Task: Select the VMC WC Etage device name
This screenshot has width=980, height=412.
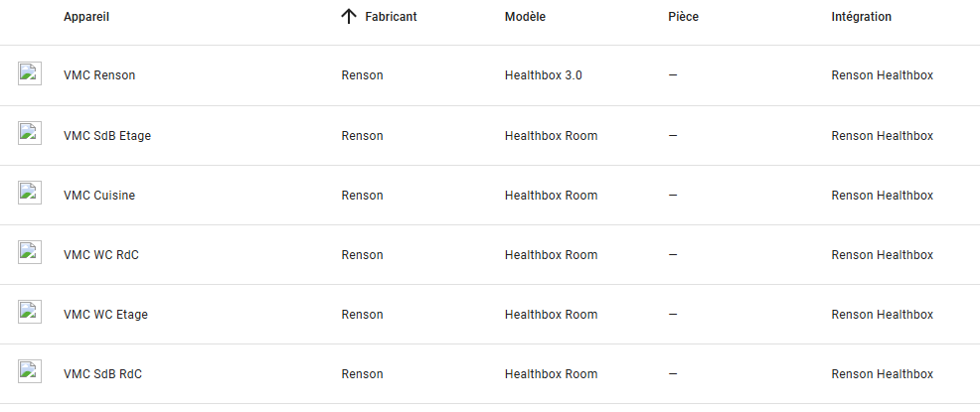Action: (x=105, y=315)
